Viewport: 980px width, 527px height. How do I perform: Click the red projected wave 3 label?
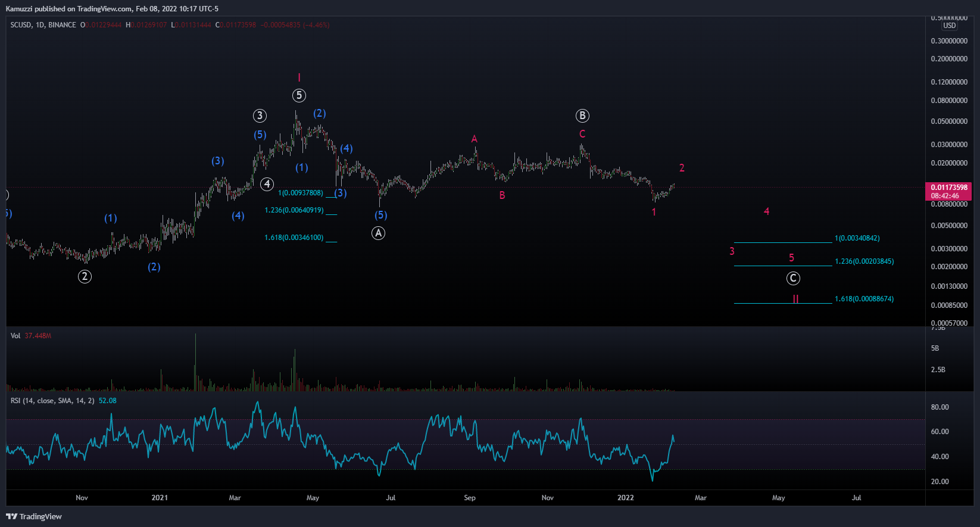732,251
